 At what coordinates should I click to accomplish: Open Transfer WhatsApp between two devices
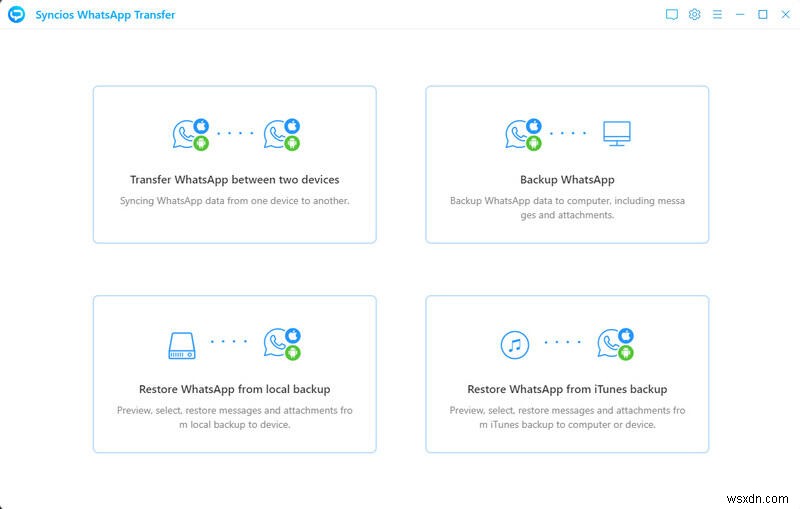click(x=235, y=180)
